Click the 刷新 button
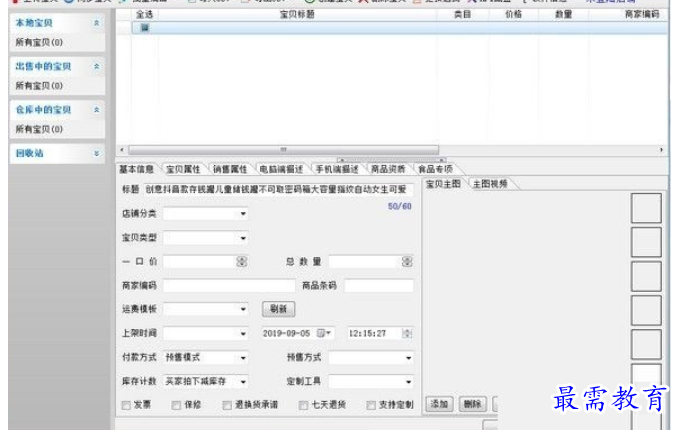675x430 pixels. click(279, 309)
